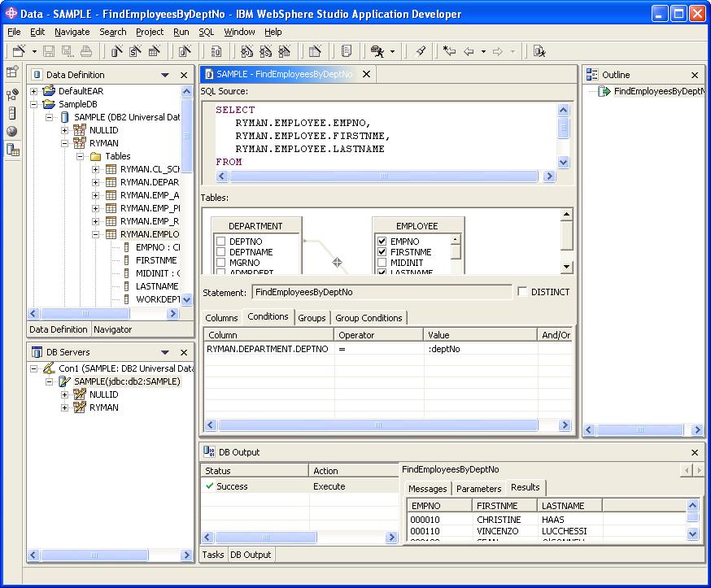Open the New wizard dropdown arrow
This screenshot has width=711, height=588.
pyautogui.click(x=34, y=52)
